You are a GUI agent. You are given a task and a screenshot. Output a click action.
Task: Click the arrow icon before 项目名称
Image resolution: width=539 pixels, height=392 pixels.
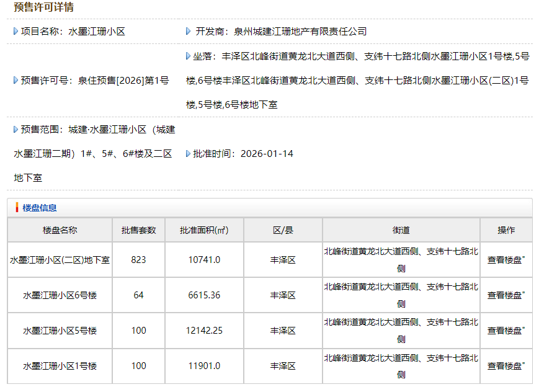click(16, 31)
